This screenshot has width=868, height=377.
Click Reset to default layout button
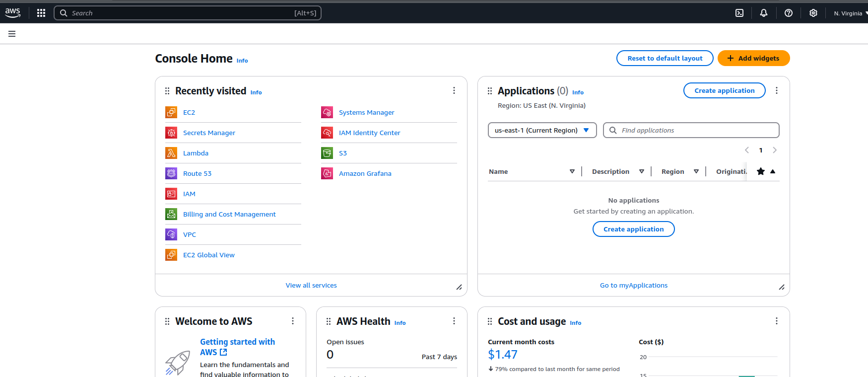pos(665,58)
